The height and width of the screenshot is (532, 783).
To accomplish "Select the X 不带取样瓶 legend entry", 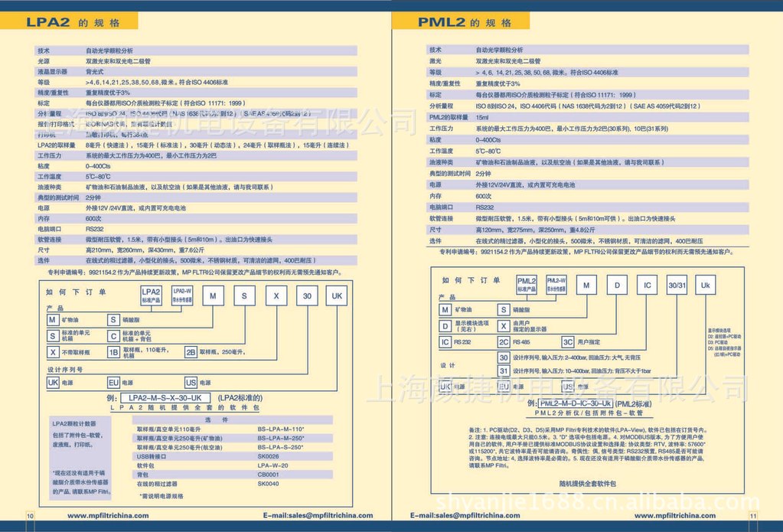I will (69, 352).
